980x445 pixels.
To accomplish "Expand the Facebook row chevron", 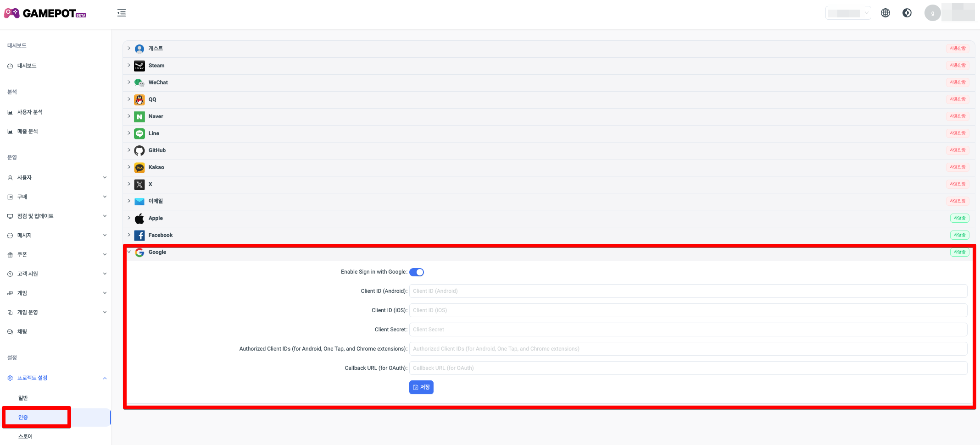I will pyautogui.click(x=129, y=235).
